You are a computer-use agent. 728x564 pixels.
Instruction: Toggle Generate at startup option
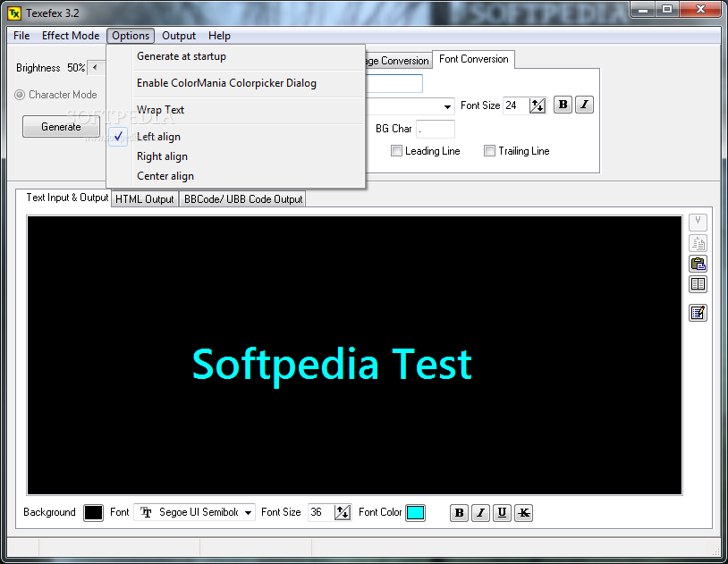(236, 56)
